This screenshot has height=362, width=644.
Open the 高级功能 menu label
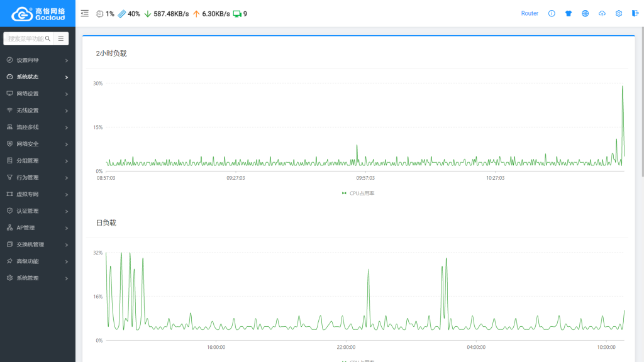pyautogui.click(x=28, y=261)
